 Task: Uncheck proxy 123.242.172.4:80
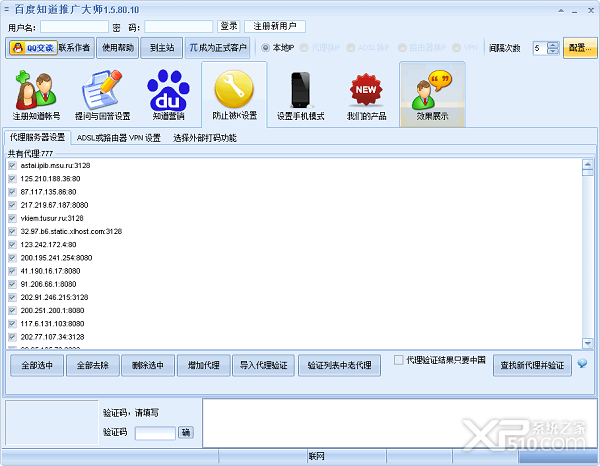pos(12,244)
